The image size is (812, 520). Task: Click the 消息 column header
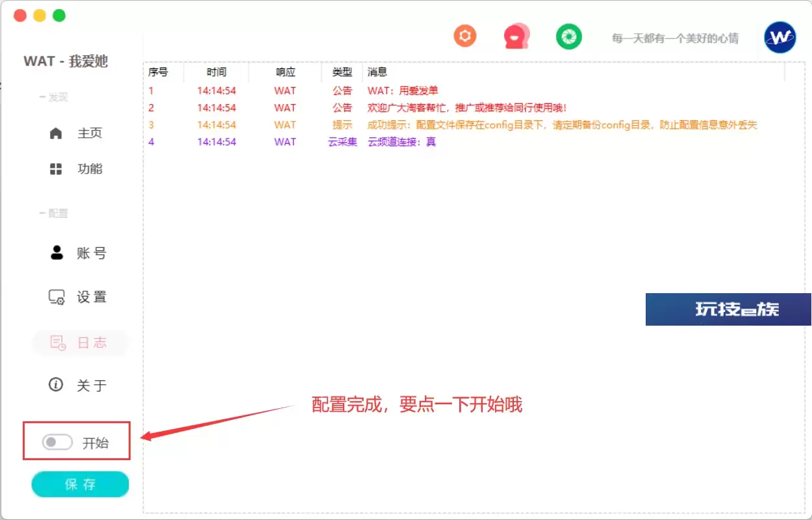point(377,72)
